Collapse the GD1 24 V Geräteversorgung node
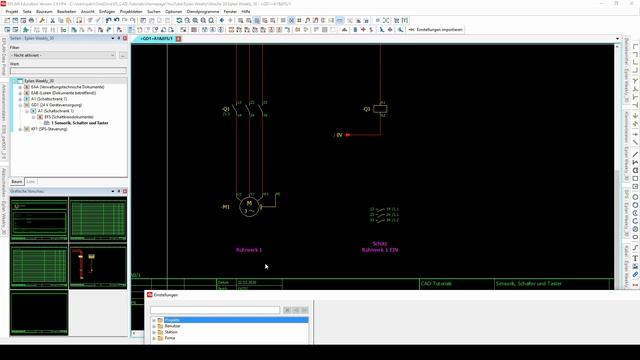 (20, 105)
